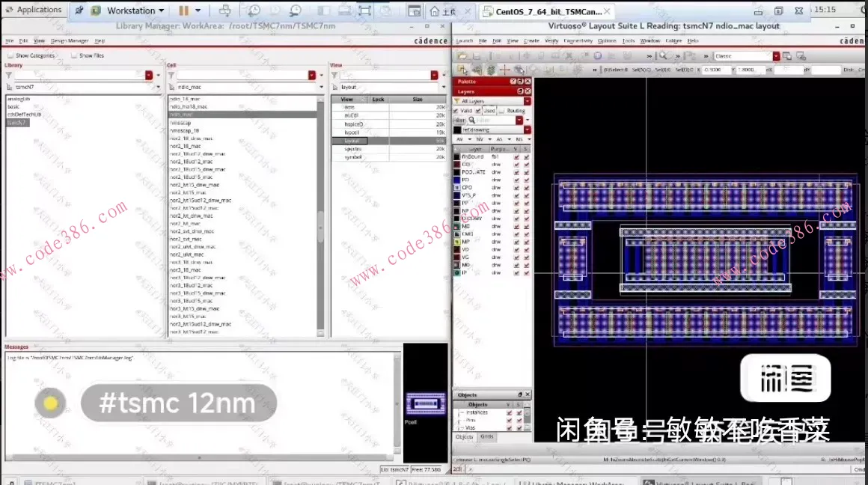Click the select-tool icon in second Virtuoso toolbar
The width and height of the screenshot is (868, 485).
[462, 70]
